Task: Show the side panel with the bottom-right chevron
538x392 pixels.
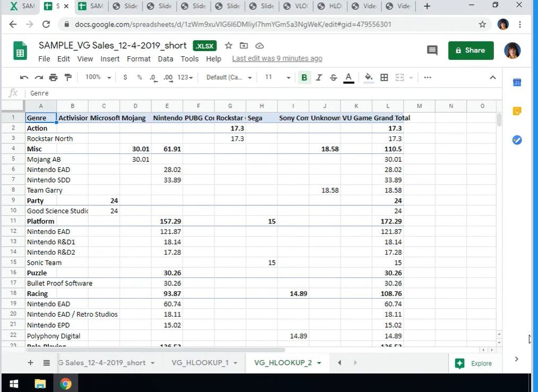Action: [x=516, y=359]
